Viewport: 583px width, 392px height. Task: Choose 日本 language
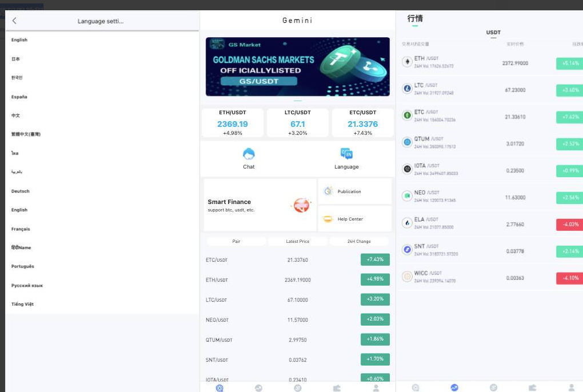15,59
